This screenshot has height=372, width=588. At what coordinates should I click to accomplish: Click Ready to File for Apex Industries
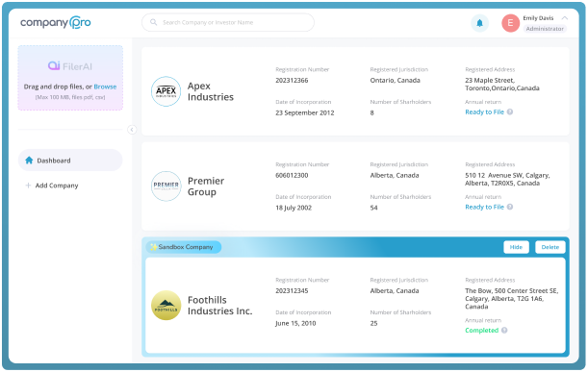point(484,112)
